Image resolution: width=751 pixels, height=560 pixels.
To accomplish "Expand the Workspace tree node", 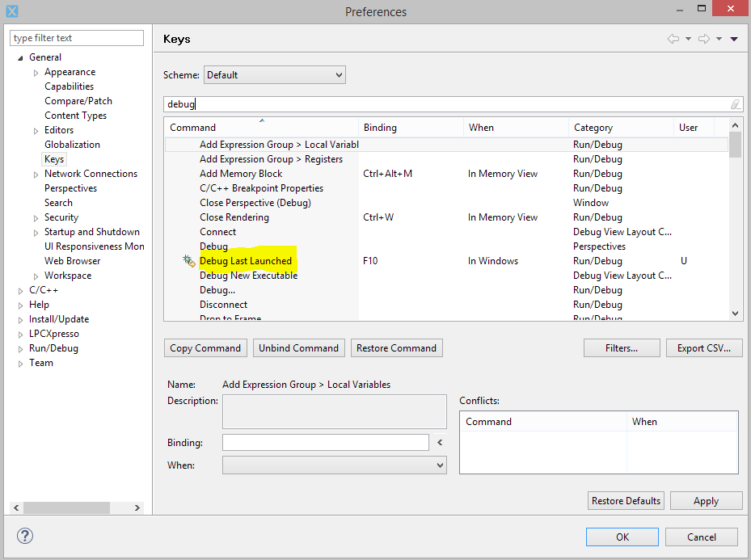I will pos(36,276).
